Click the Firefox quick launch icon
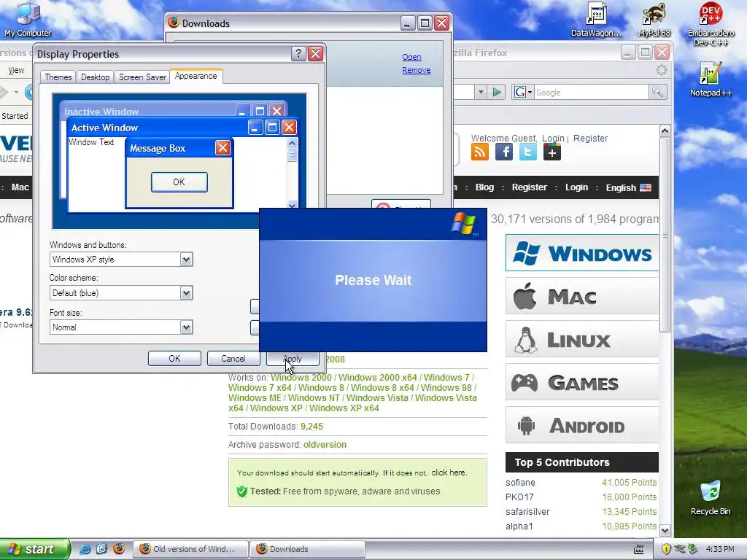This screenshot has height=560, width=747. pos(119,549)
